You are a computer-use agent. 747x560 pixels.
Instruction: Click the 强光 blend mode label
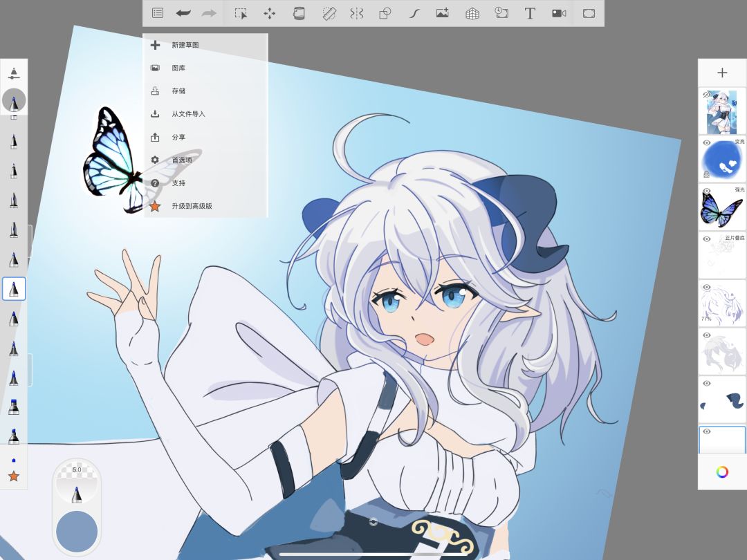point(739,189)
